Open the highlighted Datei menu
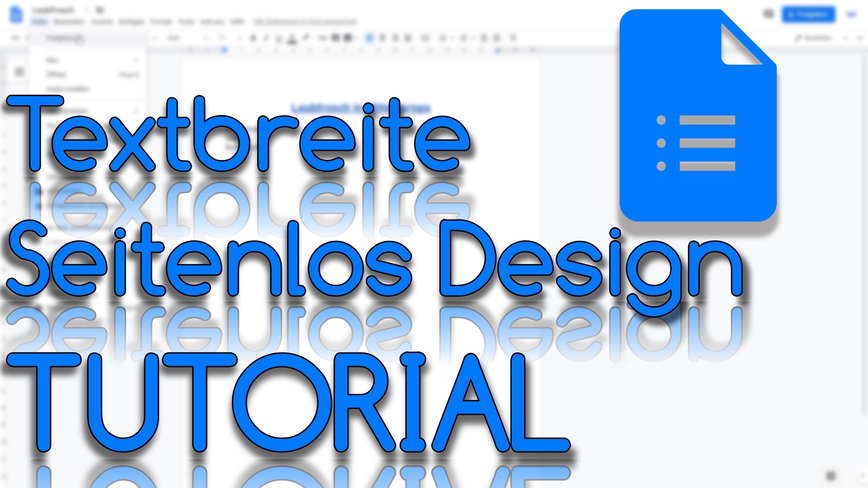The image size is (868, 488). (x=40, y=22)
